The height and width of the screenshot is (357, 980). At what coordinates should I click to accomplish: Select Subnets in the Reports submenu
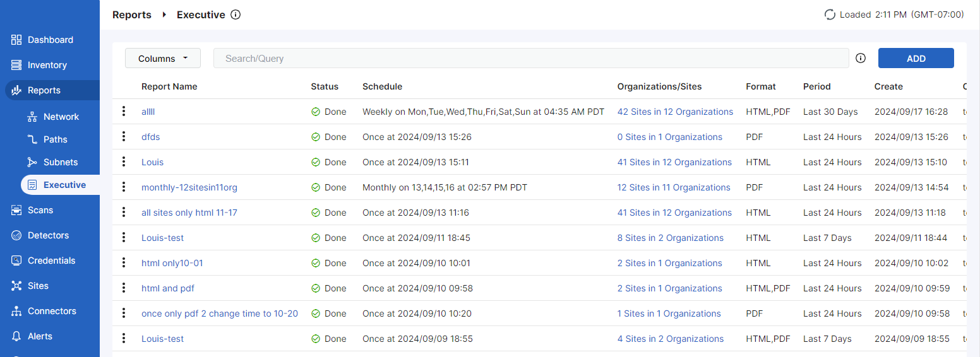[x=60, y=162]
